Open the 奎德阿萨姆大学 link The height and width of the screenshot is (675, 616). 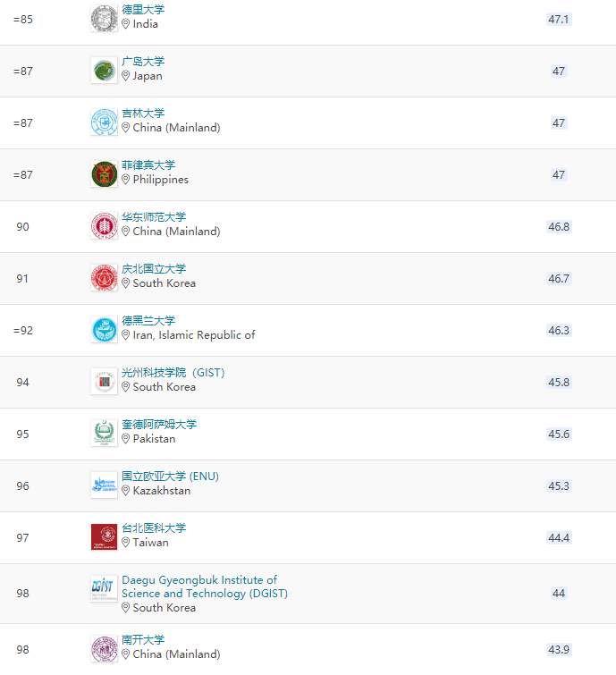click(159, 425)
